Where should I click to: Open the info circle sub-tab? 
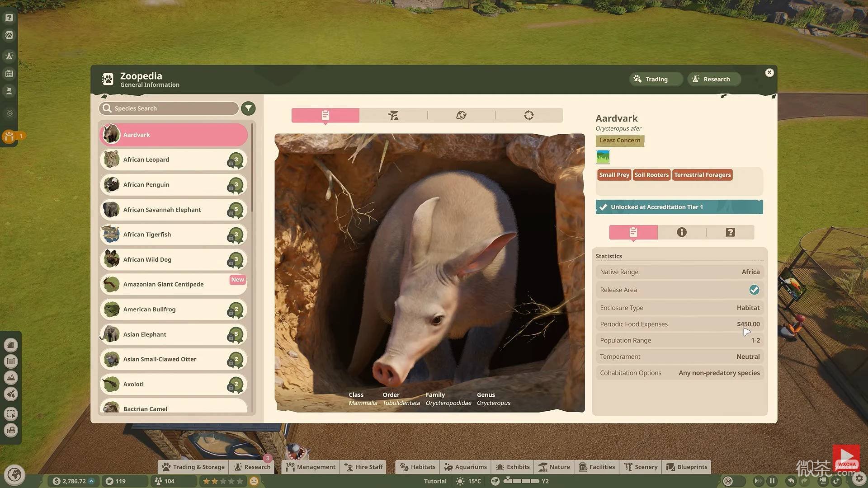tap(682, 232)
